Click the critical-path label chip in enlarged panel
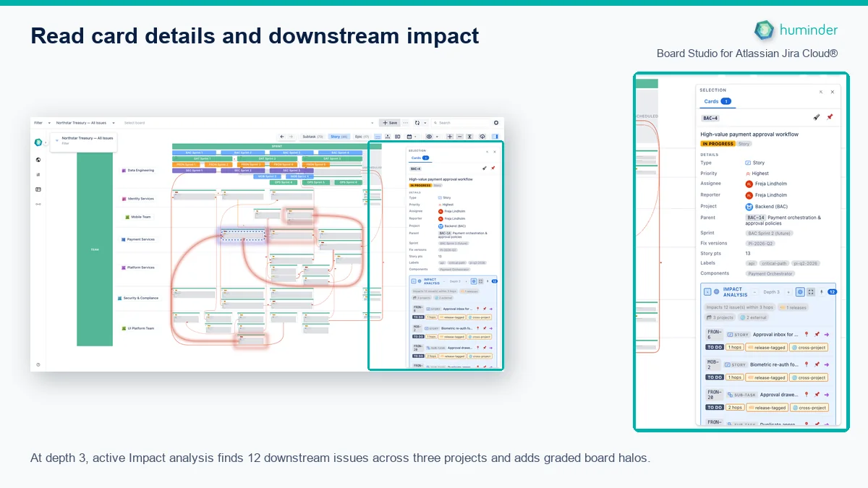868x488 pixels. point(774,263)
